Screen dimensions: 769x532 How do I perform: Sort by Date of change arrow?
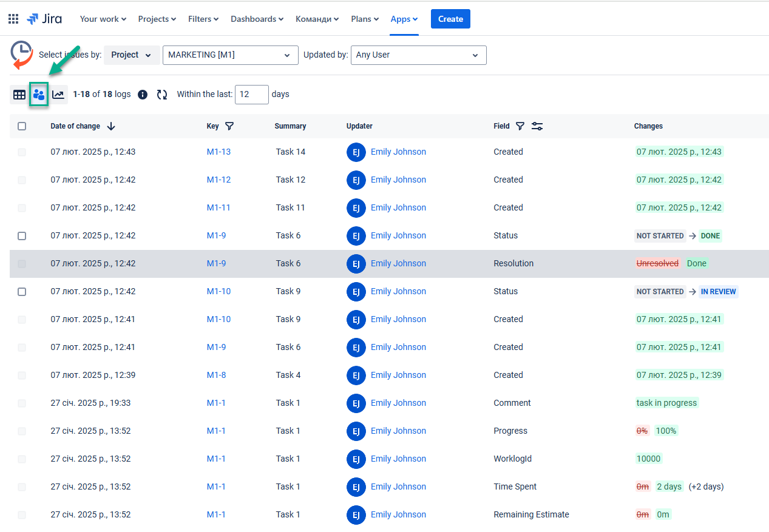coord(111,126)
